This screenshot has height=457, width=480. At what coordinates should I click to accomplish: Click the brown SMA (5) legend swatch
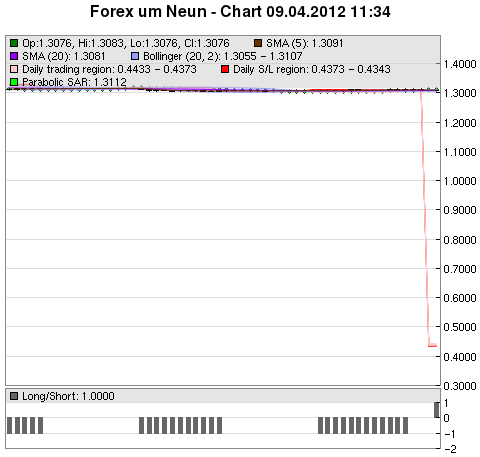[x=258, y=43]
